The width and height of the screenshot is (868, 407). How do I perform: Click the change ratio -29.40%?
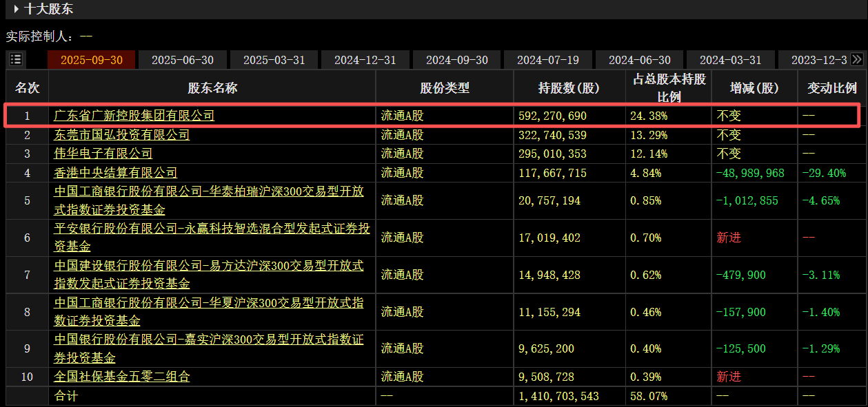coord(825,173)
